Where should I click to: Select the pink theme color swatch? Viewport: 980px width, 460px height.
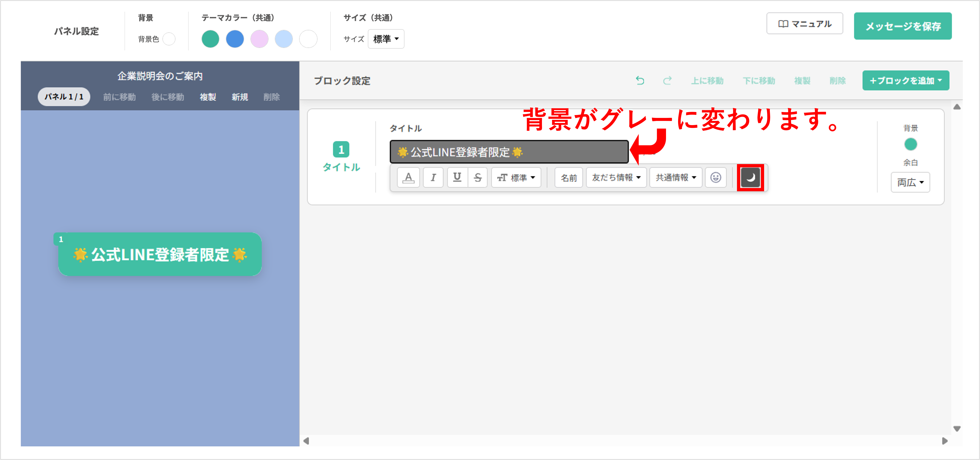tap(259, 39)
